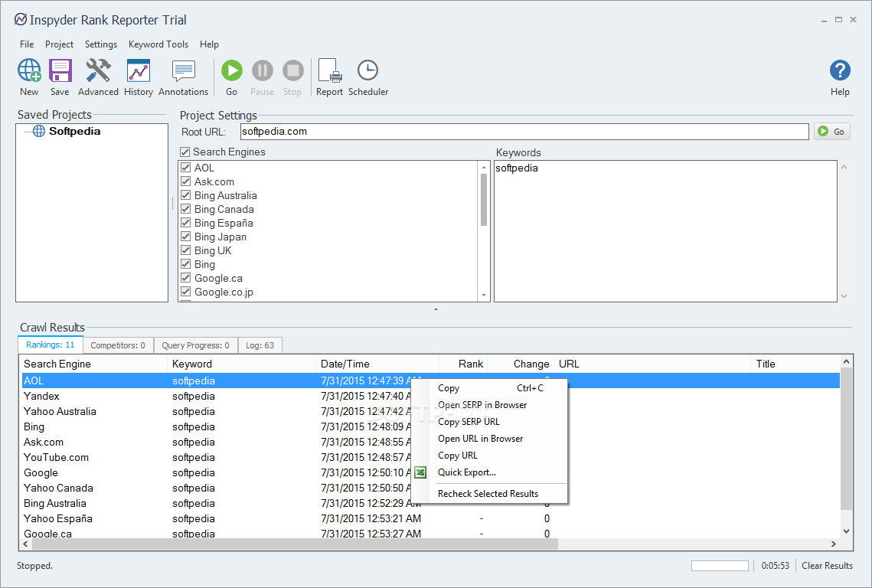872x588 pixels.
Task: Uncheck Bing Canada search engine
Action: pos(186,209)
